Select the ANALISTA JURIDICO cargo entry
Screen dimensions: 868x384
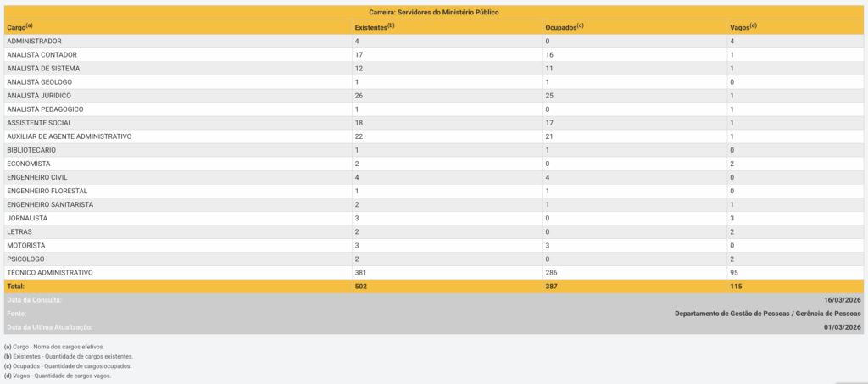click(x=39, y=96)
